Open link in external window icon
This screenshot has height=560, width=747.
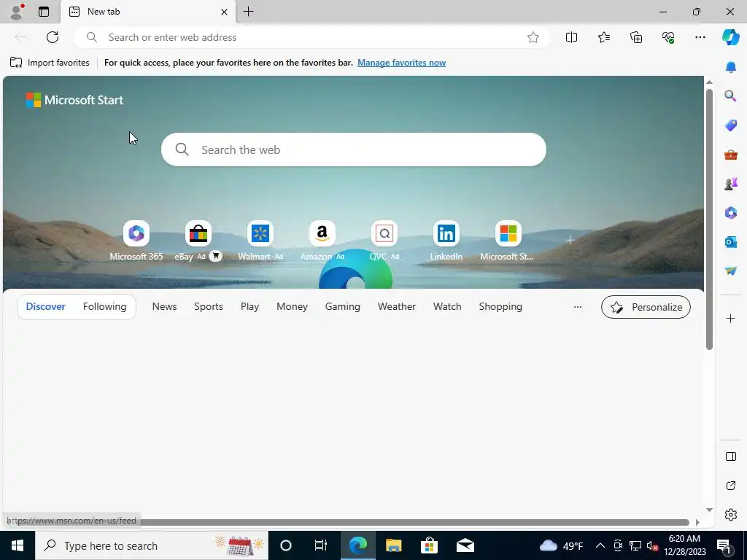[730, 486]
